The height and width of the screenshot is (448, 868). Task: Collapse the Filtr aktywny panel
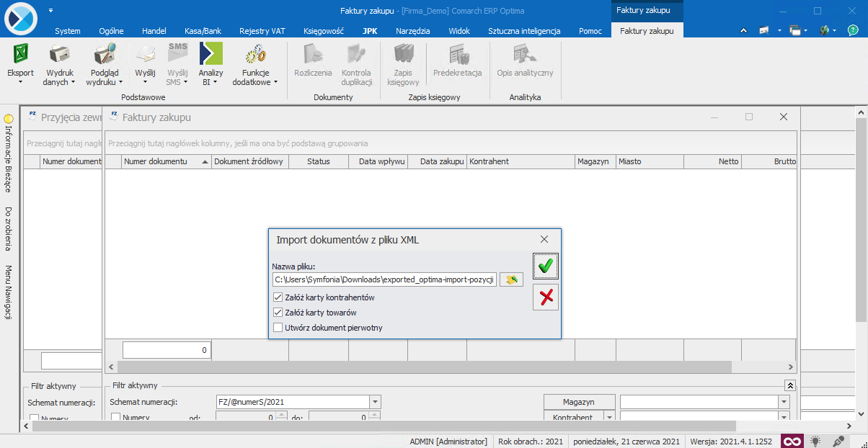[x=790, y=386]
